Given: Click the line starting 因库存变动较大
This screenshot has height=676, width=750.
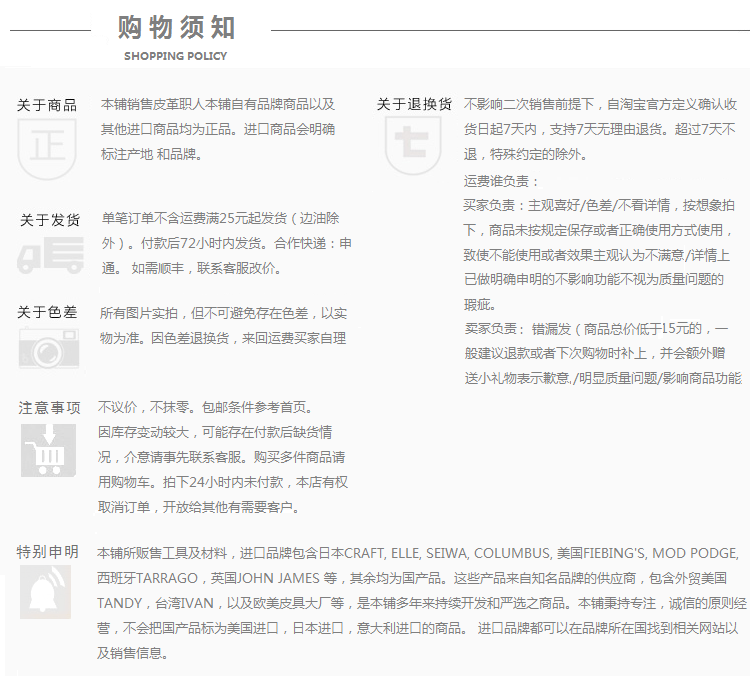Looking at the screenshot, I should [215, 432].
